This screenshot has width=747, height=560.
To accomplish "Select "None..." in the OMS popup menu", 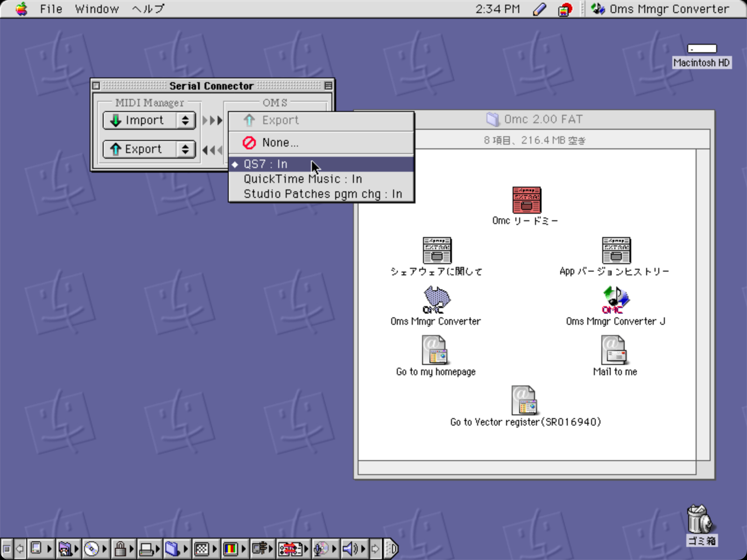I will click(280, 143).
